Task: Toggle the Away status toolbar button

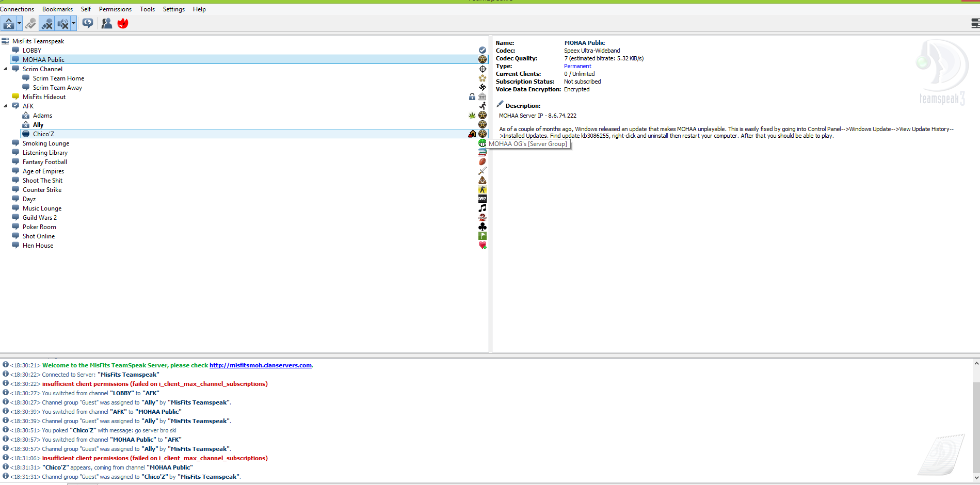Action: 9,24
